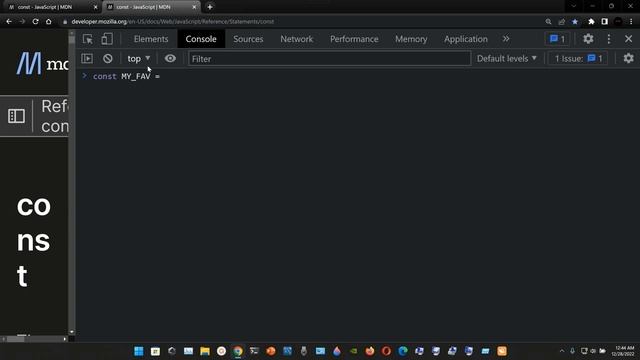Expand more DevTools tabs chevron

[506, 39]
